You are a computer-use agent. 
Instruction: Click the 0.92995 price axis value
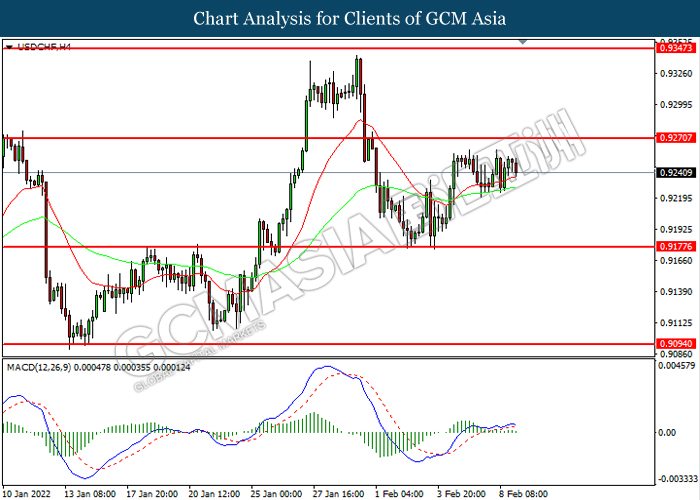pos(676,105)
